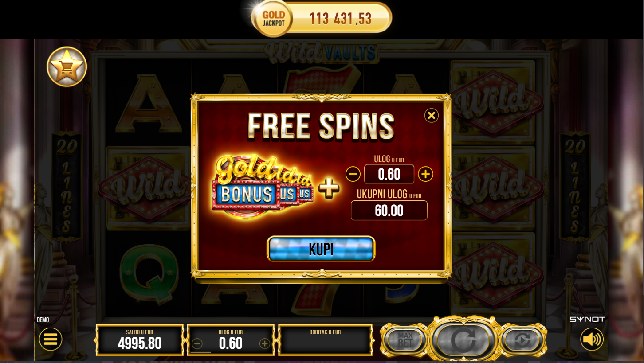Click the jackpot amount 113 431,53
This screenshot has width=644, height=363.
click(341, 19)
